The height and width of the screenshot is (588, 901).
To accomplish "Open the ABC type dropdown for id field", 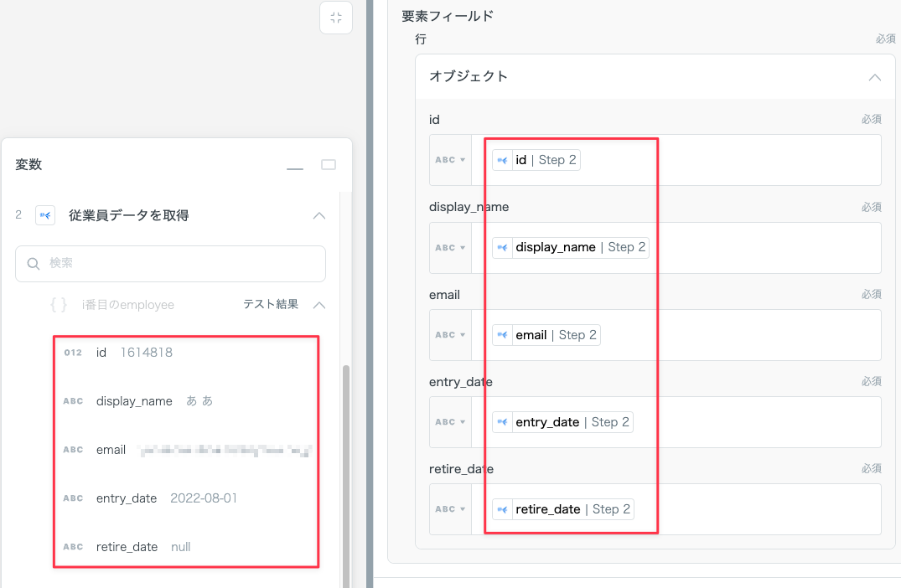I will point(450,160).
